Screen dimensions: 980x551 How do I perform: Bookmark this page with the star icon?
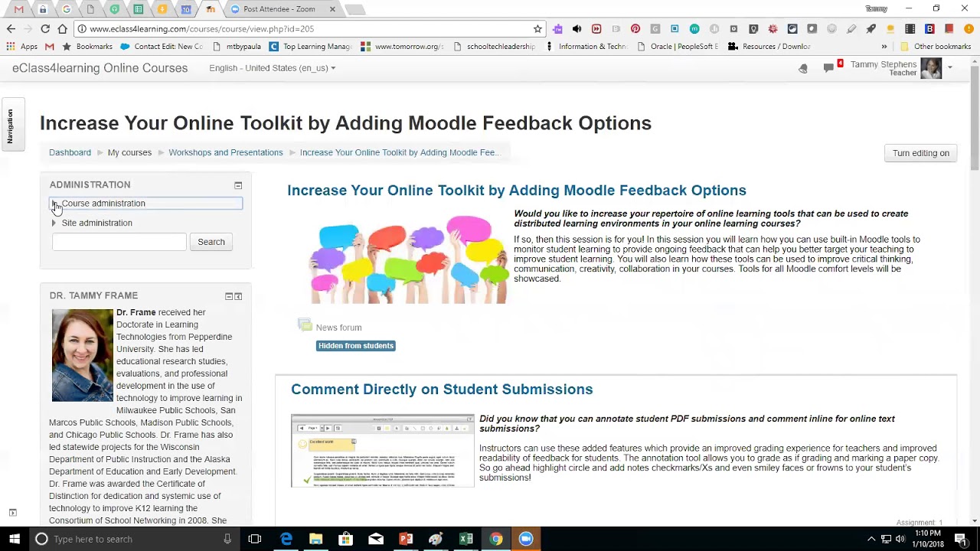tap(537, 29)
